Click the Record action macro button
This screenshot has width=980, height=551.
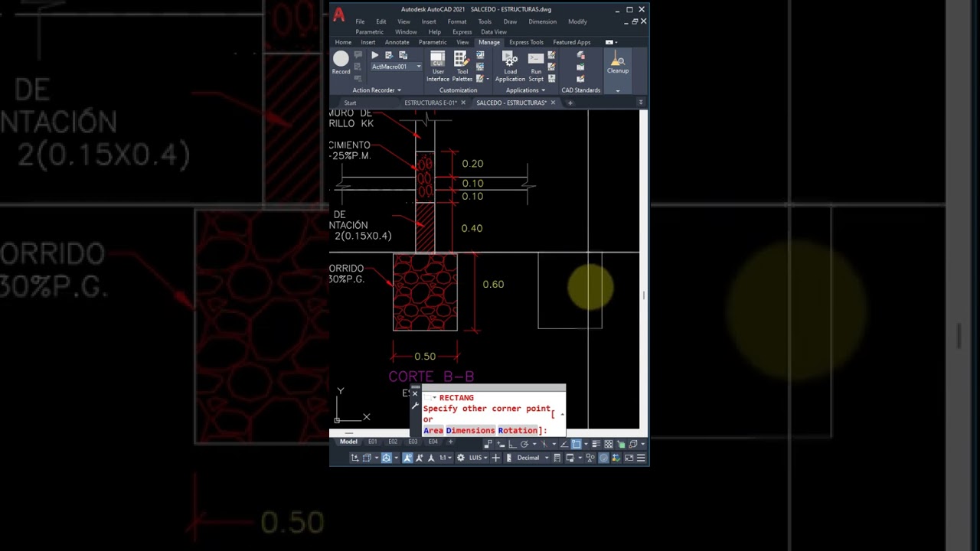pyautogui.click(x=341, y=61)
